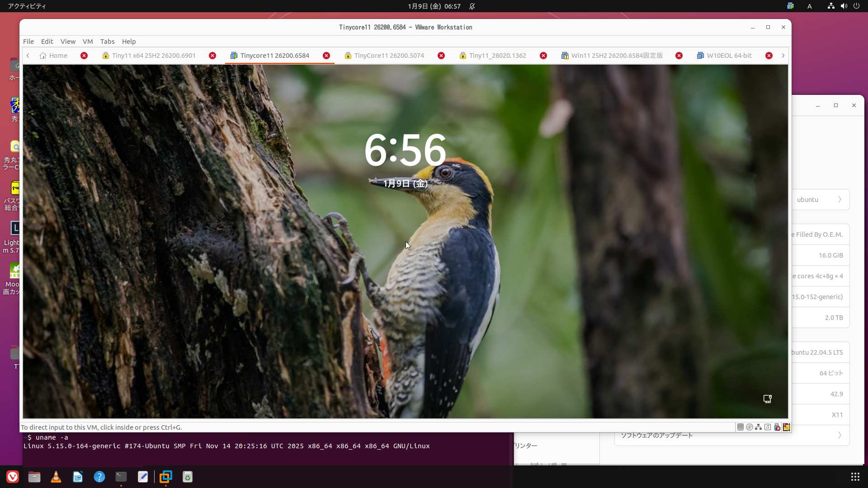868x488 pixels.
Task: Click the CD/DVD drive status icon
Action: (x=749, y=427)
